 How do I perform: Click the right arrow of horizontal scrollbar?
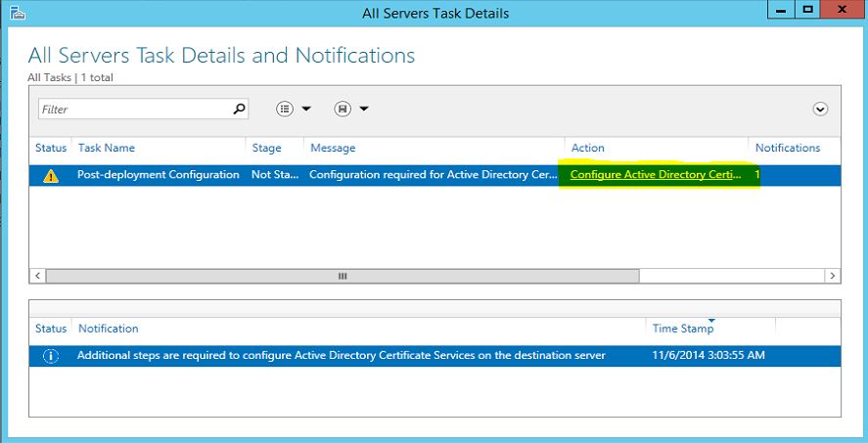coord(832,276)
